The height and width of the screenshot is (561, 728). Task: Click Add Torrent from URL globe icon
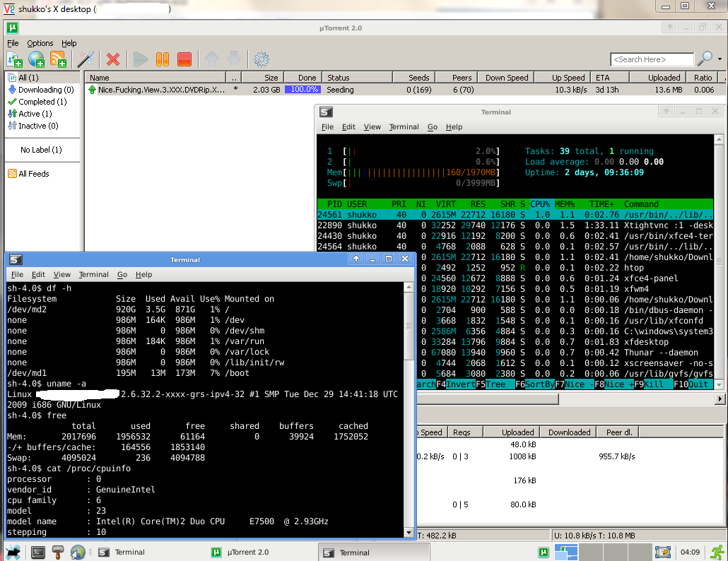point(36,59)
